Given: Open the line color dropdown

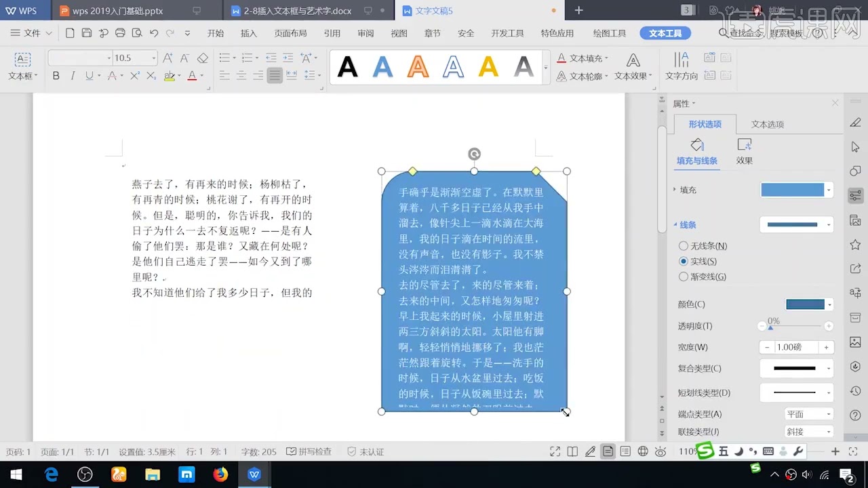Looking at the screenshot, I should 829,304.
